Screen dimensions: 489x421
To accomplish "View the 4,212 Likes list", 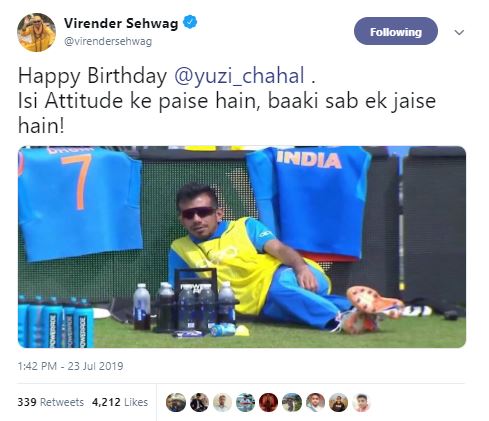I will click(120, 402).
